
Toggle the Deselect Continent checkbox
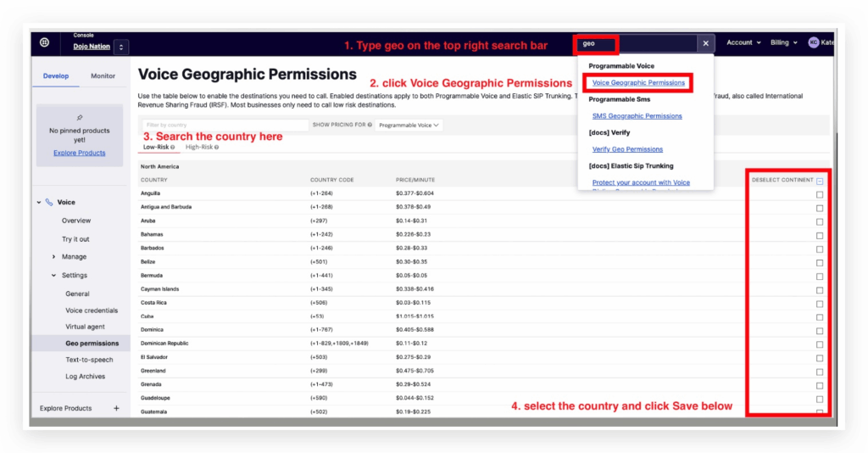(x=821, y=181)
